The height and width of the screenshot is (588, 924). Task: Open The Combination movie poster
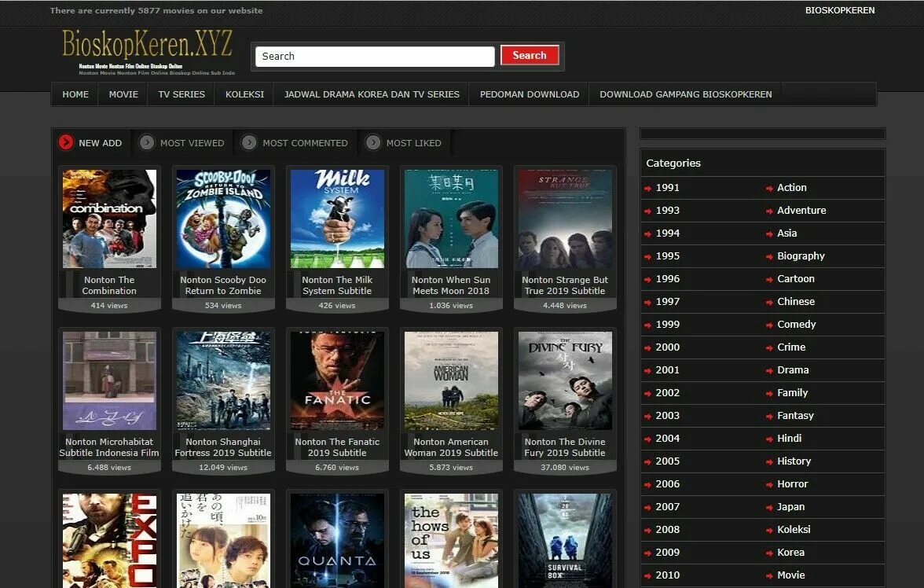click(110, 219)
